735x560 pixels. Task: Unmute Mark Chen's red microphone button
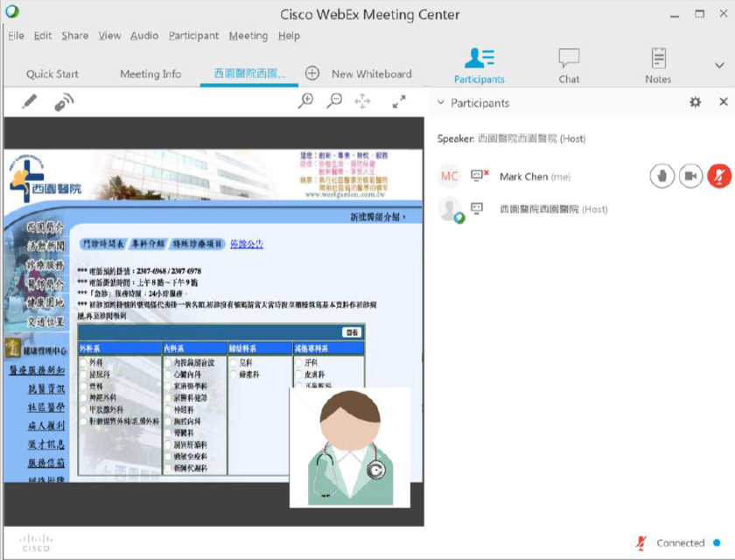[x=719, y=176]
